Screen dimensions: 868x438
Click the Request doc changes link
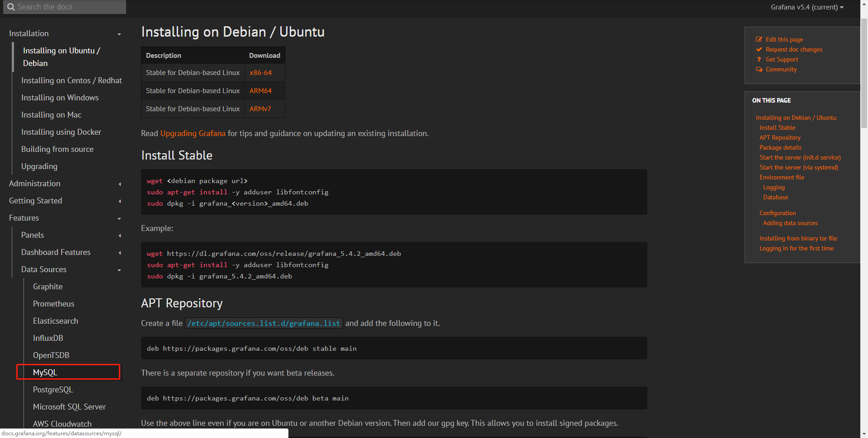click(x=794, y=49)
